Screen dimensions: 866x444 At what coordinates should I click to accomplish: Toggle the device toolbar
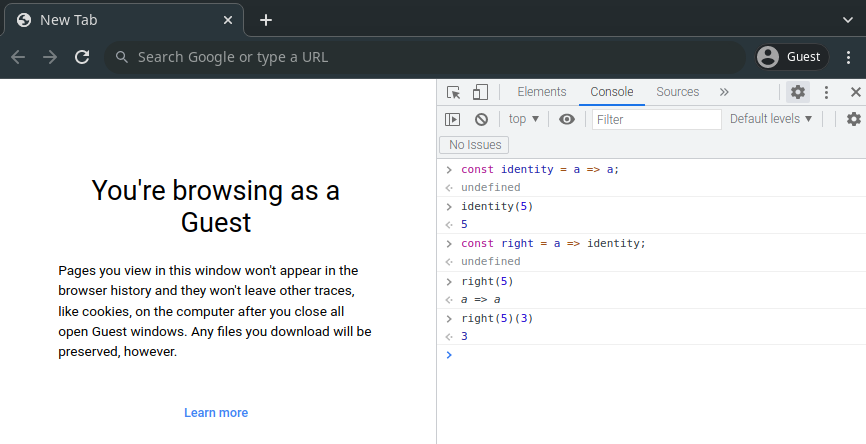click(x=480, y=92)
